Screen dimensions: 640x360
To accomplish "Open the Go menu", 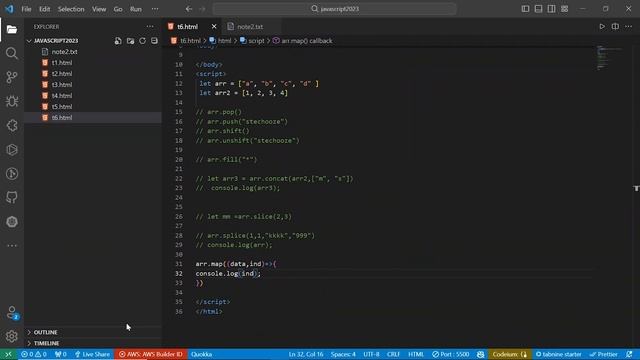I will coord(118,9).
